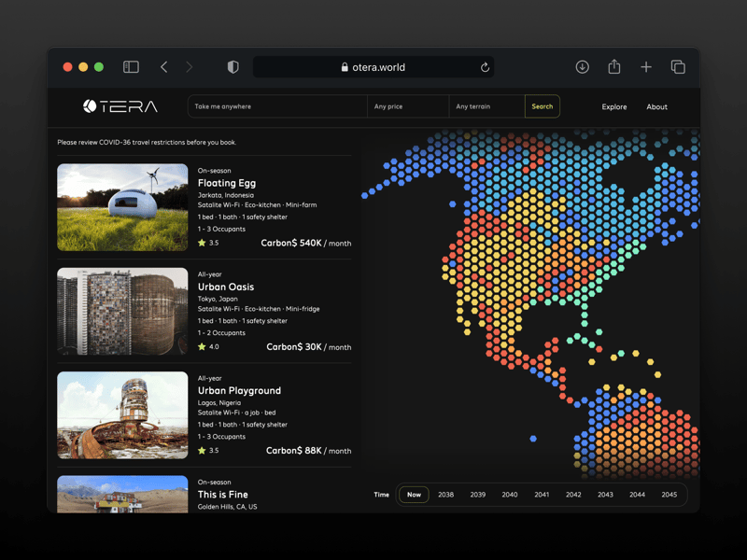The image size is (747, 560).
Task: Show the tab overview icon
Action: point(678,67)
